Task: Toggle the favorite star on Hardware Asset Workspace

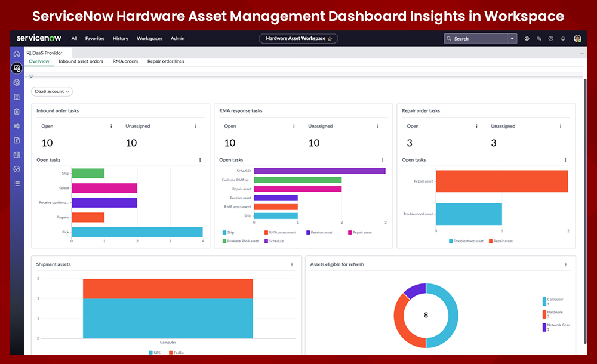Action: point(330,38)
